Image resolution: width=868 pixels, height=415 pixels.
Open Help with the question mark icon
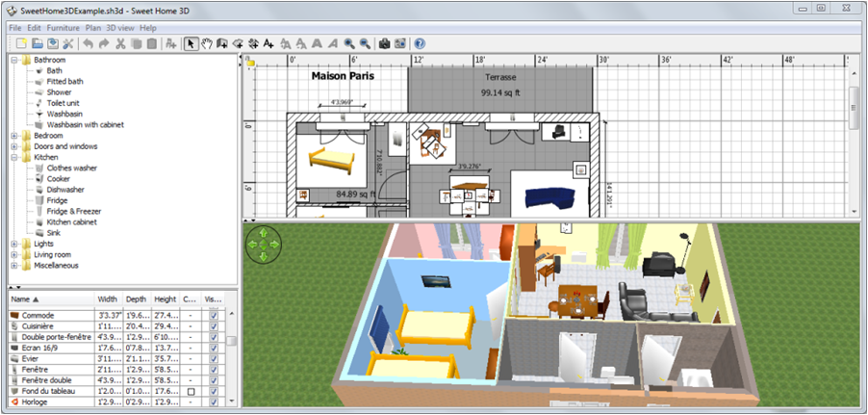coord(420,43)
